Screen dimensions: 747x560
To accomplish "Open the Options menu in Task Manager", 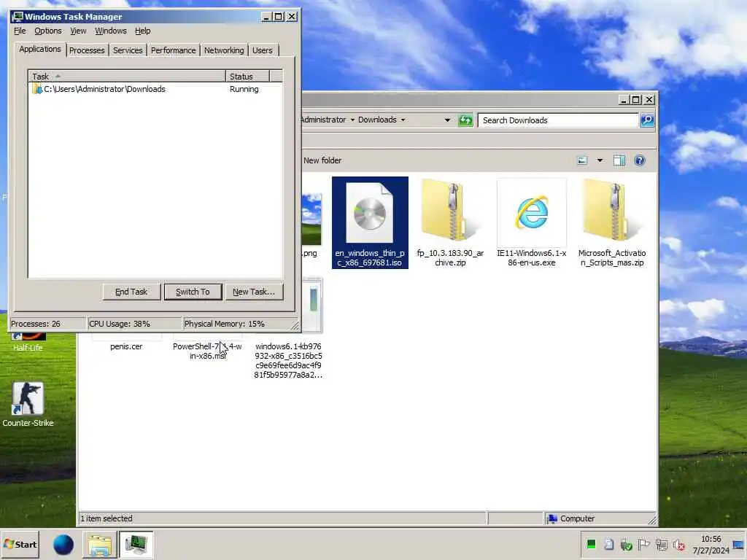I will [48, 31].
